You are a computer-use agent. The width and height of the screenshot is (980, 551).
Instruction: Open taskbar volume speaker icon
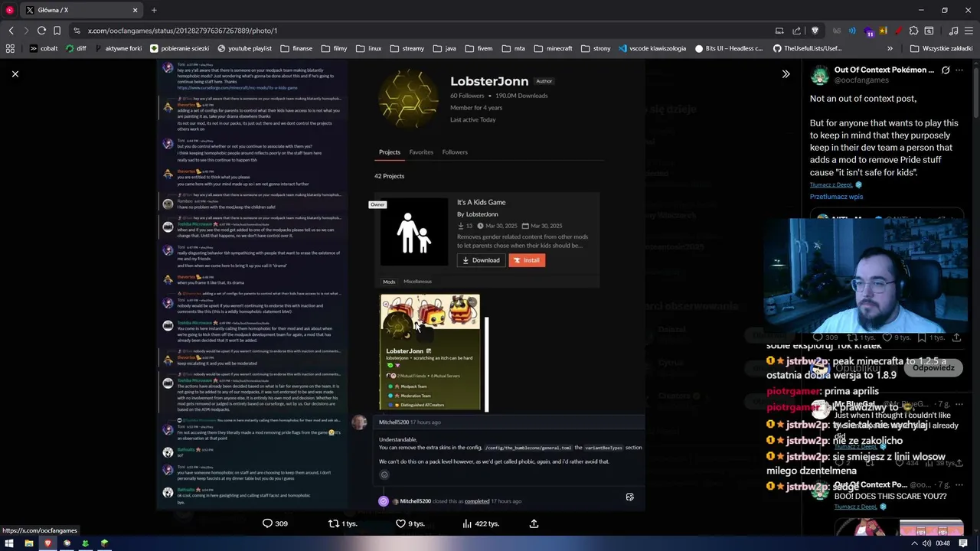[x=927, y=543]
